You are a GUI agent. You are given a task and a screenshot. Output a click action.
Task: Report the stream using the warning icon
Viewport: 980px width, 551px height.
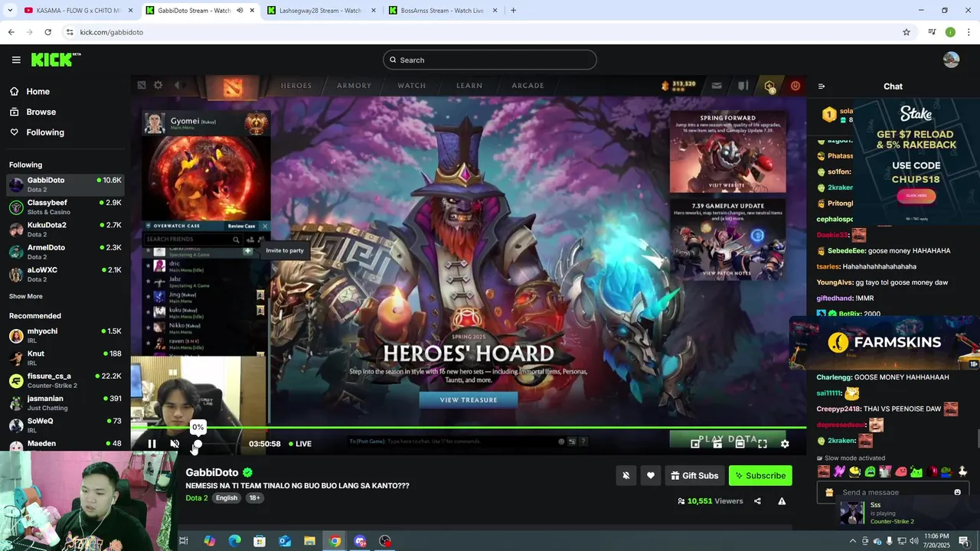pyautogui.click(x=782, y=501)
